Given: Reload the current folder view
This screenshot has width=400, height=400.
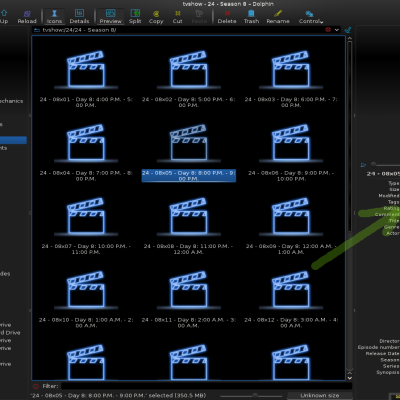Looking at the screenshot, I should tap(27, 17).
